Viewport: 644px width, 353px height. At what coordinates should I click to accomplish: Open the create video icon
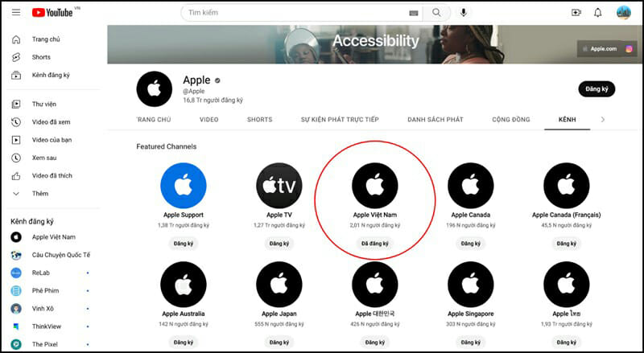(x=576, y=13)
